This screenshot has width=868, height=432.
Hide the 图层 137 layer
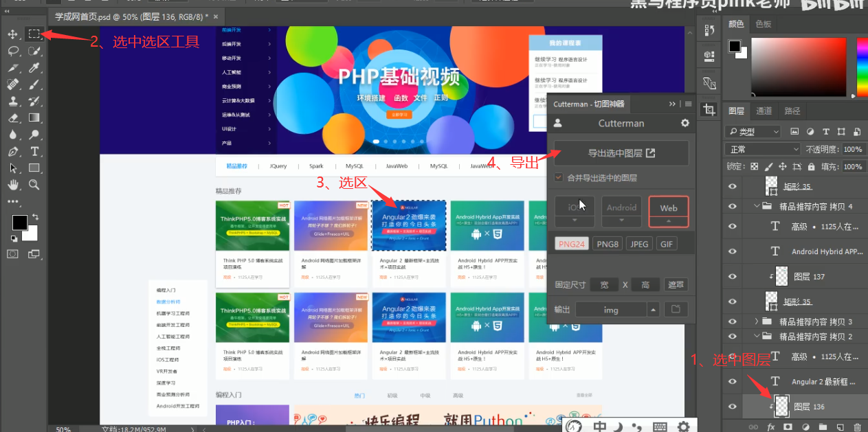[733, 276]
